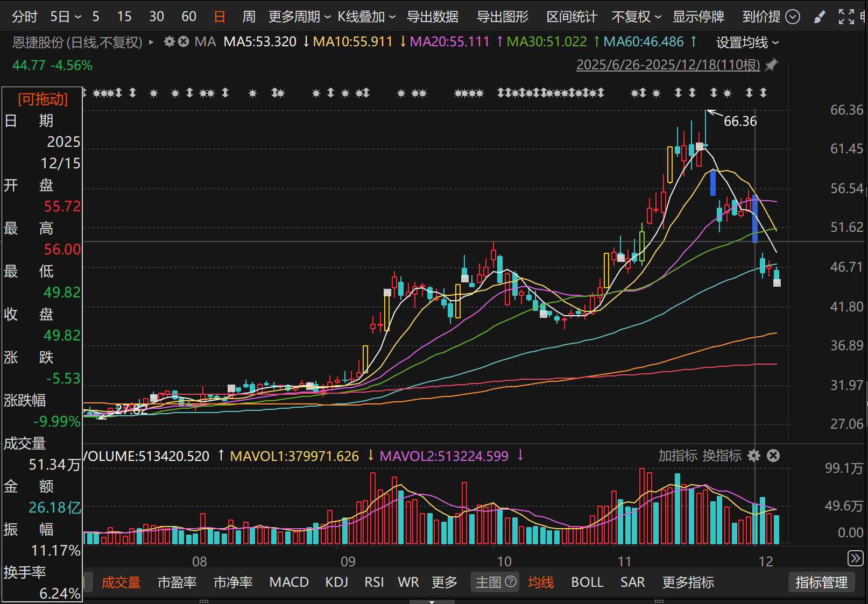Switch main chart to BOLL
The height and width of the screenshot is (604, 868).
click(587, 582)
